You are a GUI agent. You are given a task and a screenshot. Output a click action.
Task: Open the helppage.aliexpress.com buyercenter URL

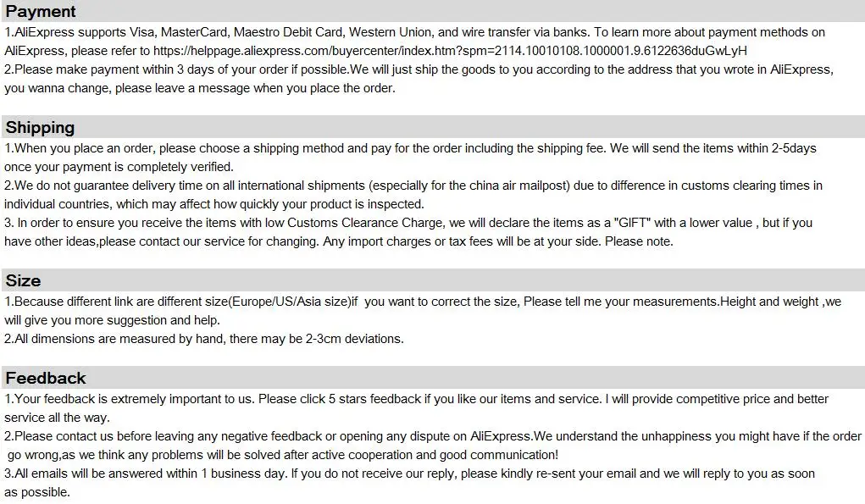pyautogui.click(x=450, y=51)
